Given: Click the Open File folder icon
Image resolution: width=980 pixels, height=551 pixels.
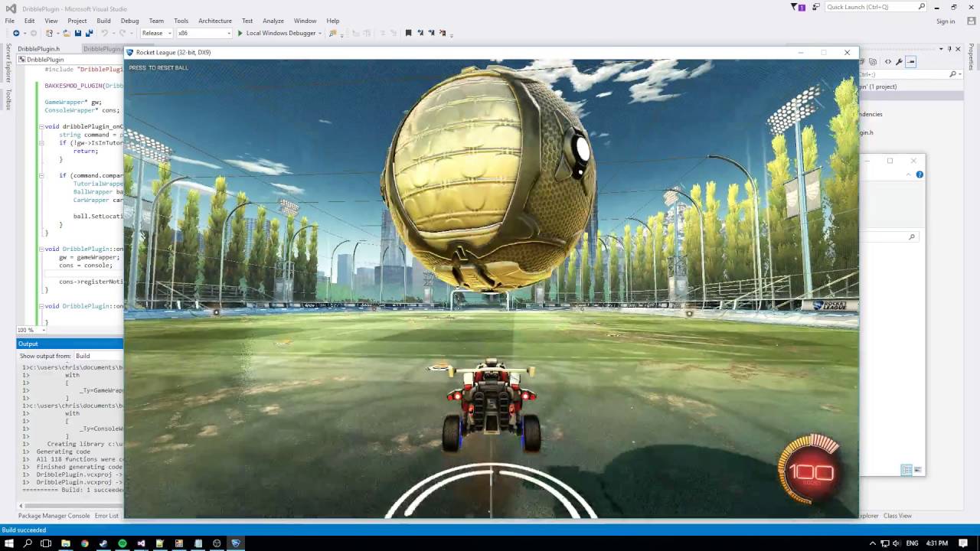Looking at the screenshot, I should coord(67,33).
